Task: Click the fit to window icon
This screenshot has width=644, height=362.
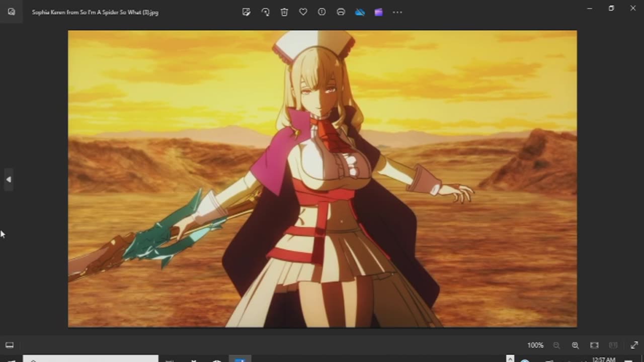Action: coord(594,345)
